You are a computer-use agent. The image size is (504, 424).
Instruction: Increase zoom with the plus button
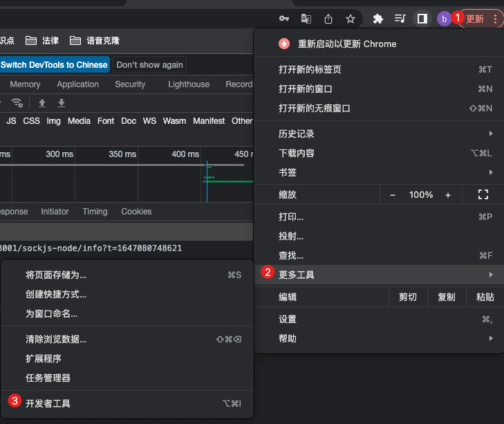point(448,195)
